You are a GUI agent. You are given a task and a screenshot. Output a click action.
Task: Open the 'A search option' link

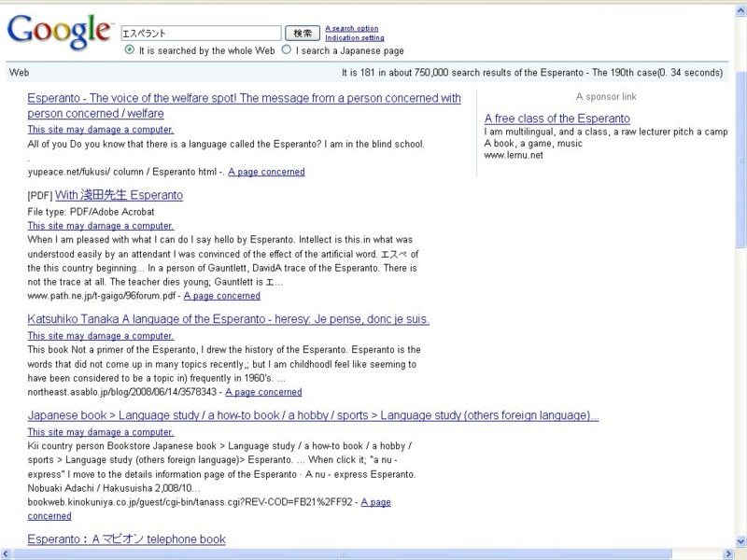click(x=352, y=28)
